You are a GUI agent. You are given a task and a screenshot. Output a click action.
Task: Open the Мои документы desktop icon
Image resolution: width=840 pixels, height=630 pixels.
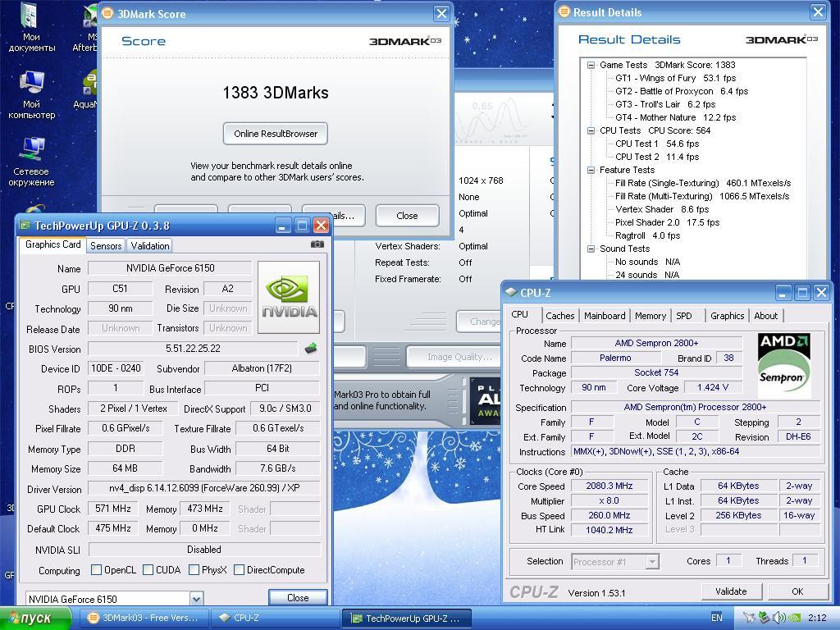click(x=31, y=27)
